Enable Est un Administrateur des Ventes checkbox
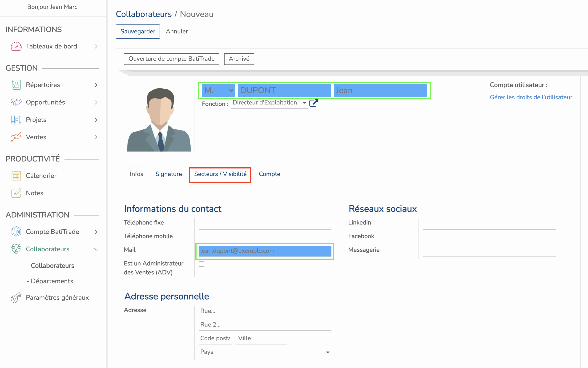The image size is (588, 368). pos(201,264)
